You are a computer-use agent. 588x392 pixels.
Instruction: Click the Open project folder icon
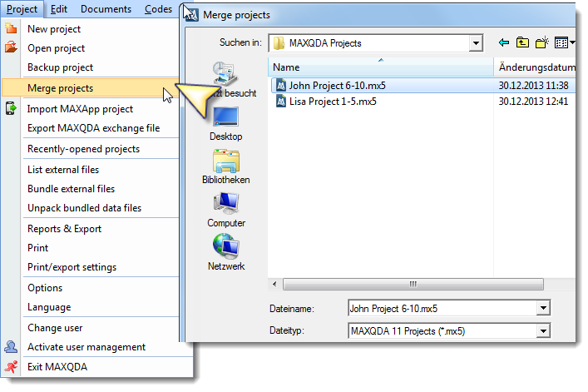(x=11, y=47)
